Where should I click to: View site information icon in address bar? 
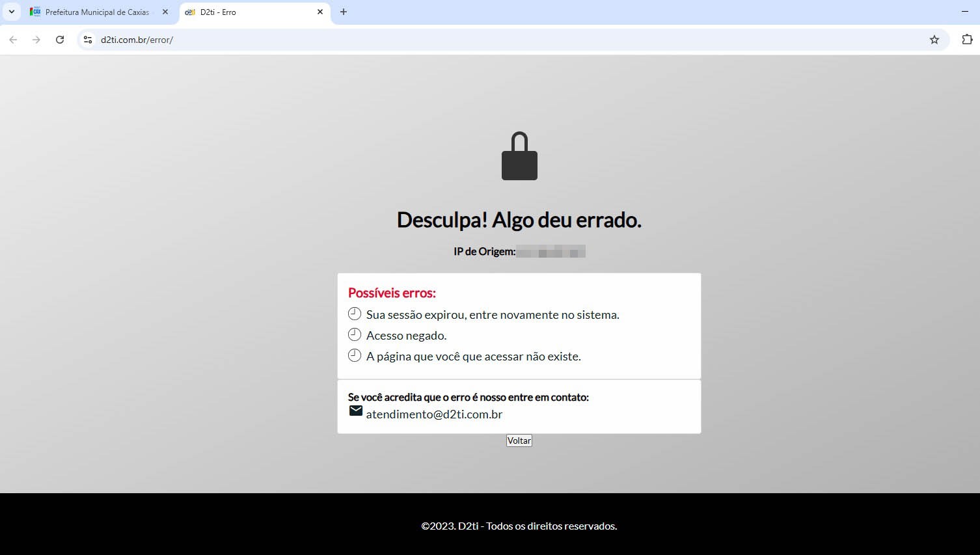88,40
